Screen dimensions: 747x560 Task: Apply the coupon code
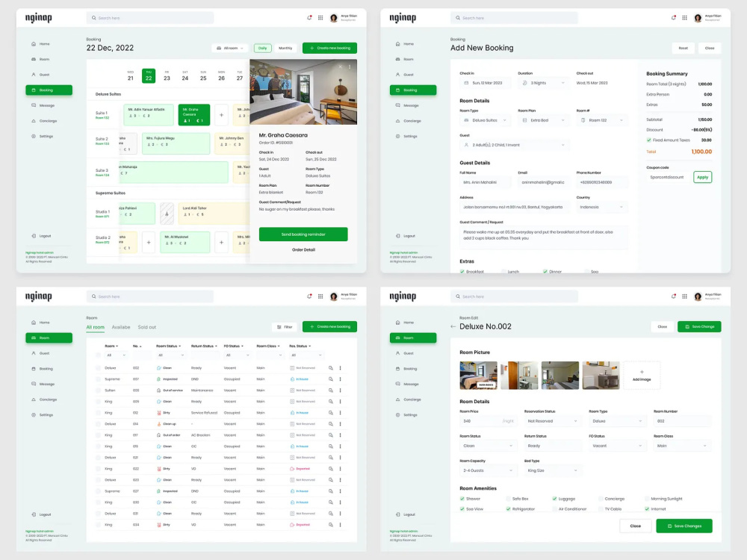pyautogui.click(x=703, y=177)
